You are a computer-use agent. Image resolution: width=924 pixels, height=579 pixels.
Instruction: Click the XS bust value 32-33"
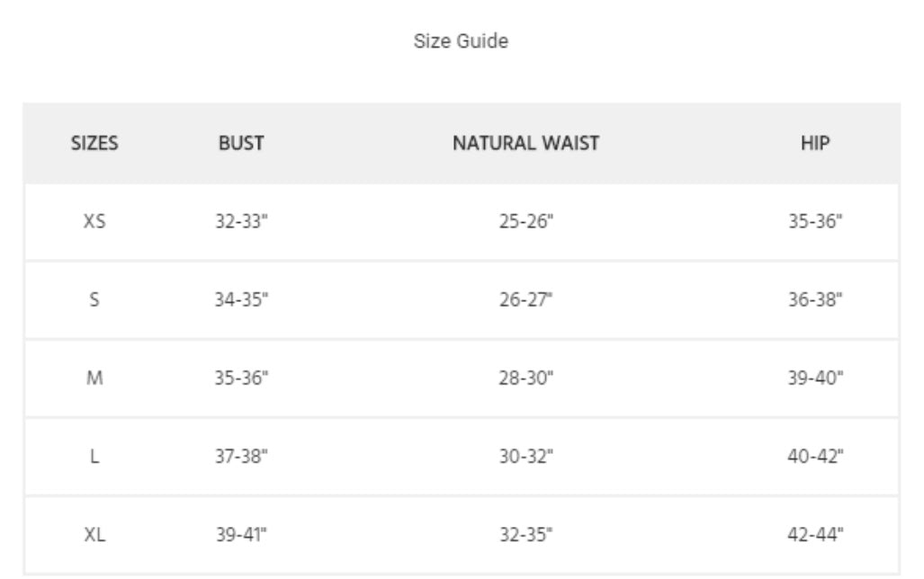point(241,222)
